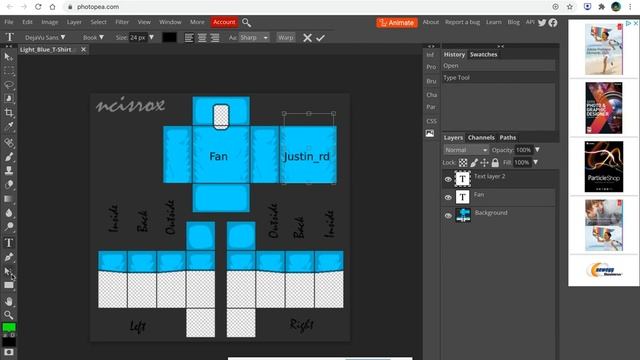Open the Filter menu
This screenshot has width=640, height=360.
click(122, 22)
